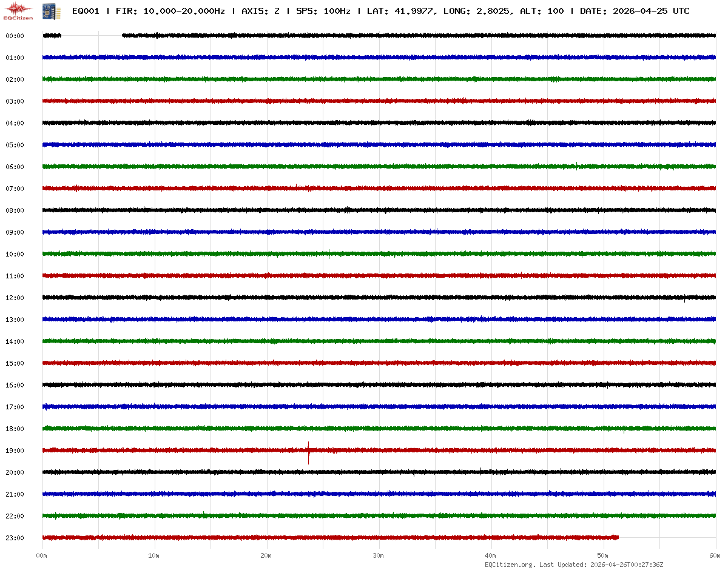Click the EQCitizen red waveform logo
Image resolution: width=728 pixels, height=570 pixels.
[18, 11]
